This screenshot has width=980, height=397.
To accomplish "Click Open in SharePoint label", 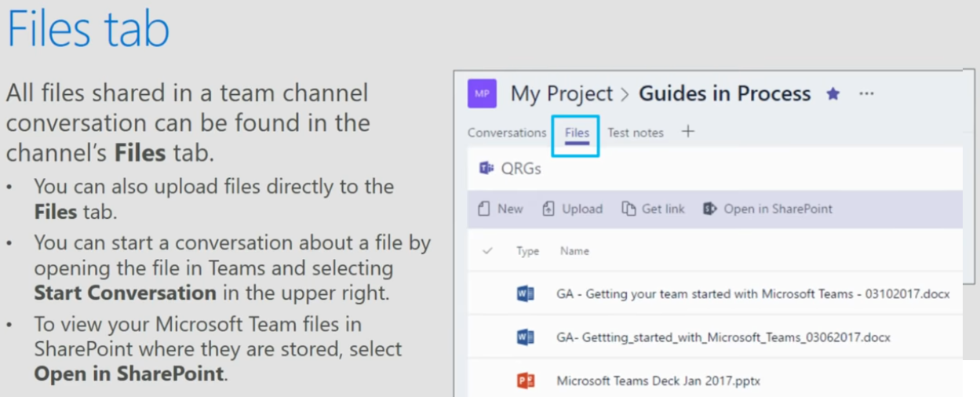I will coord(778,209).
